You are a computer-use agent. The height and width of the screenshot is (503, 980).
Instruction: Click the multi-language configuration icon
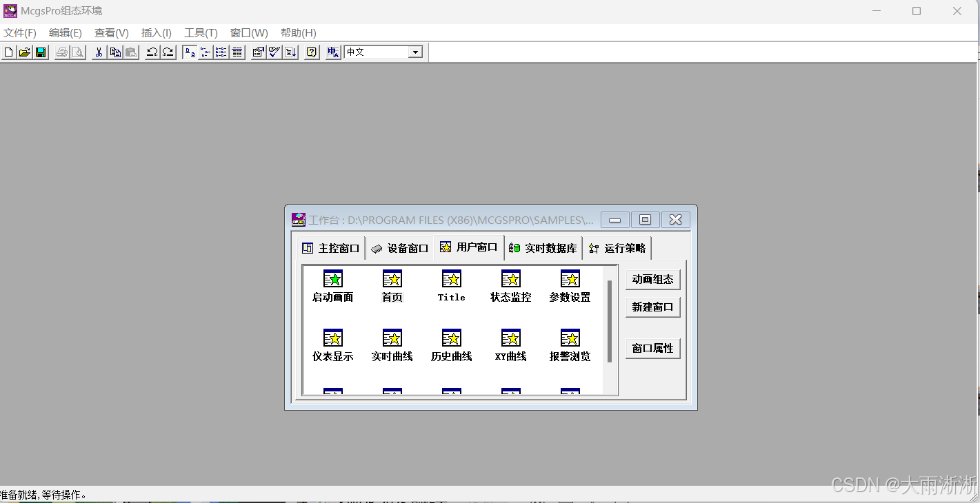click(333, 52)
